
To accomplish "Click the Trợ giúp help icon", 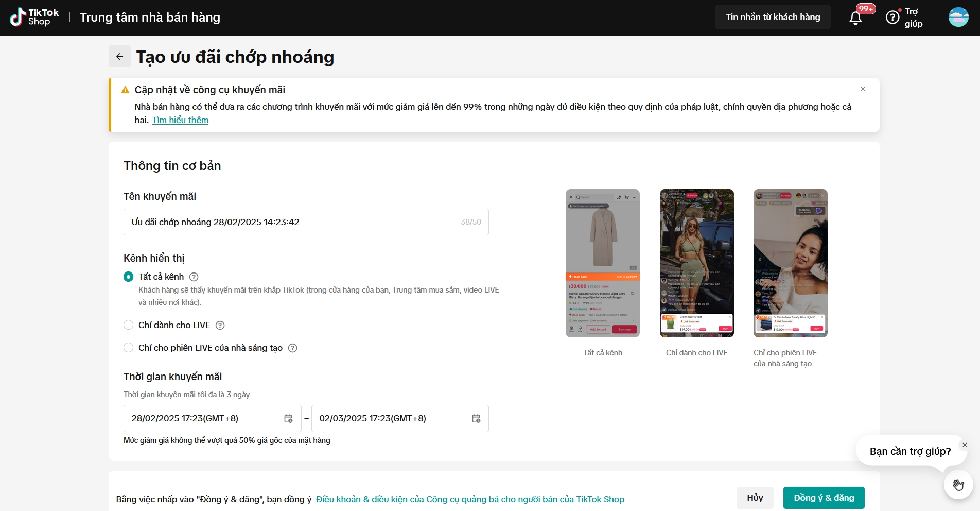I will [892, 18].
